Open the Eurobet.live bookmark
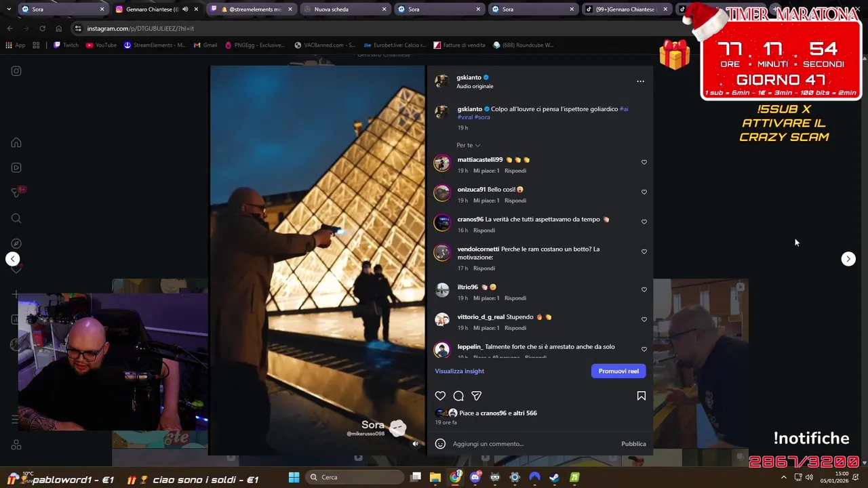This screenshot has width=868, height=488. [x=395, y=45]
